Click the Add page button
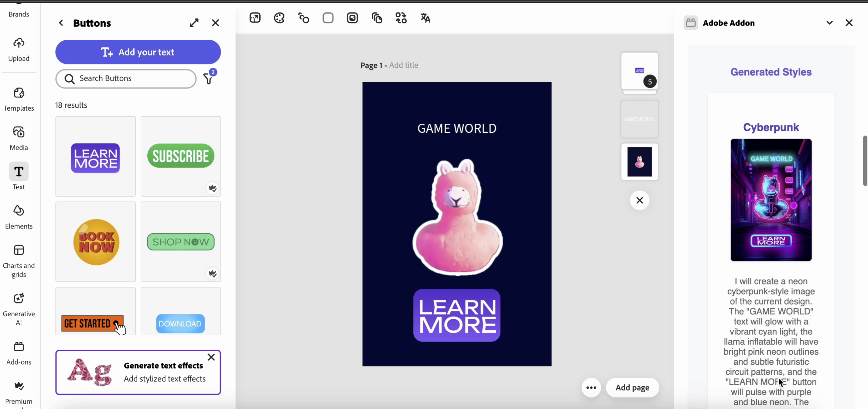This screenshot has width=868, height=409. pyautogui.click(x=632, y=388)
